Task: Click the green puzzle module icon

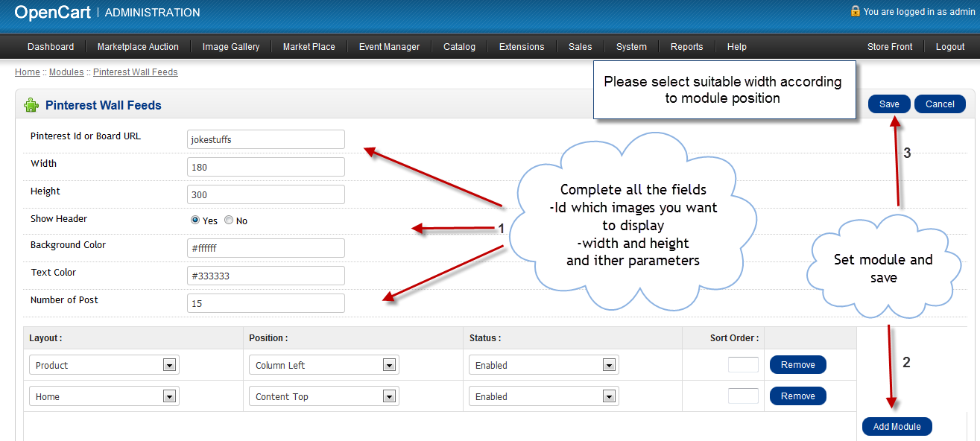Action: click(31, 105)
